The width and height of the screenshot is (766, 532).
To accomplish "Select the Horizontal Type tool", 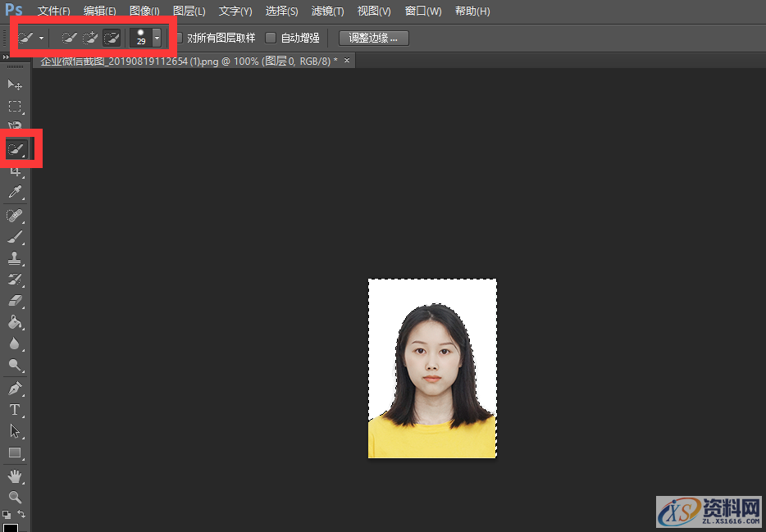I will 15,409.
